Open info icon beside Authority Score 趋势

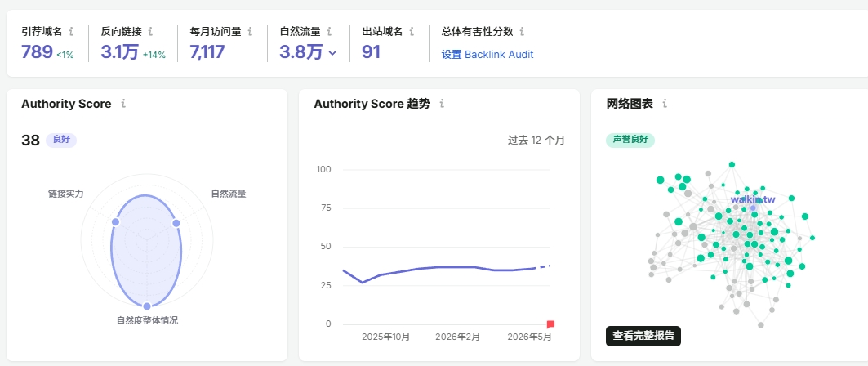(442, 104)
